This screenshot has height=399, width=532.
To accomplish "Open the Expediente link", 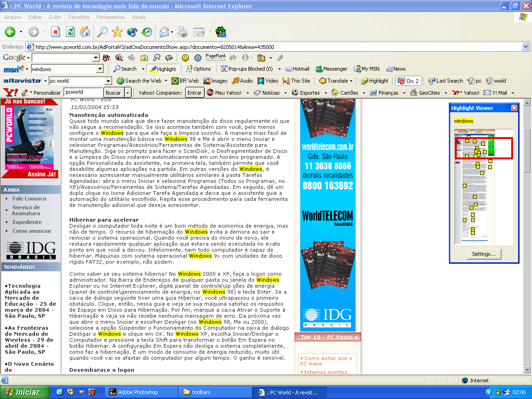I will pos(27,222).
